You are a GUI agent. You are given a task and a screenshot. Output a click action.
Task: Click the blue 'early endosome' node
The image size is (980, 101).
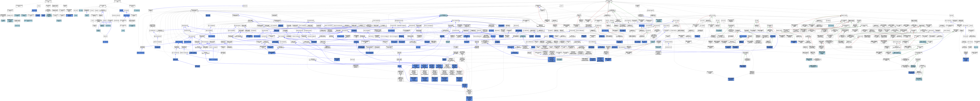(105, 42)
